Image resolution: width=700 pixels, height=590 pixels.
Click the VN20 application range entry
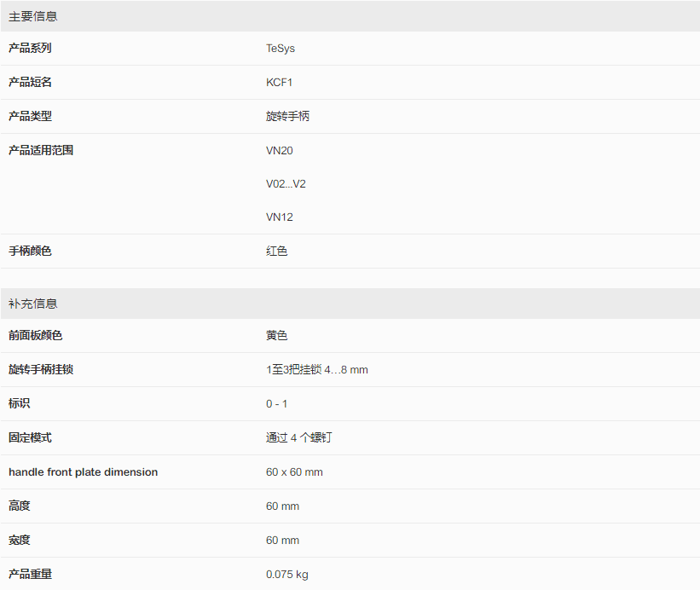280,150
